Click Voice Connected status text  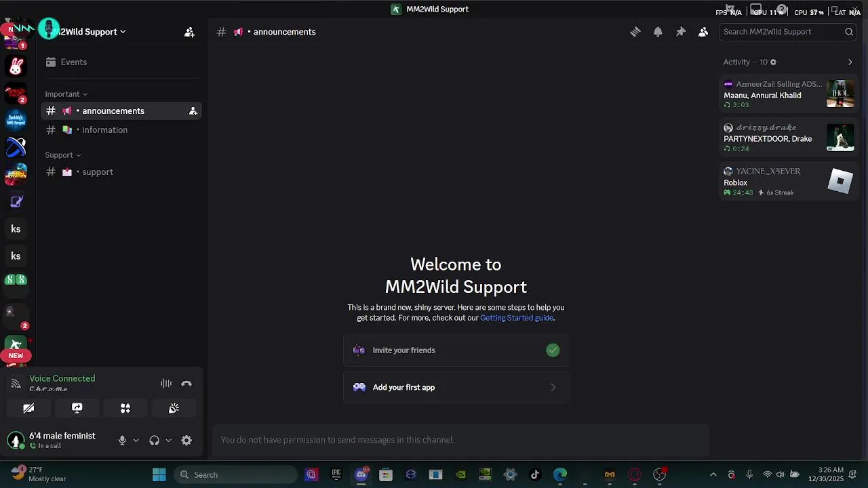(62, 378)
